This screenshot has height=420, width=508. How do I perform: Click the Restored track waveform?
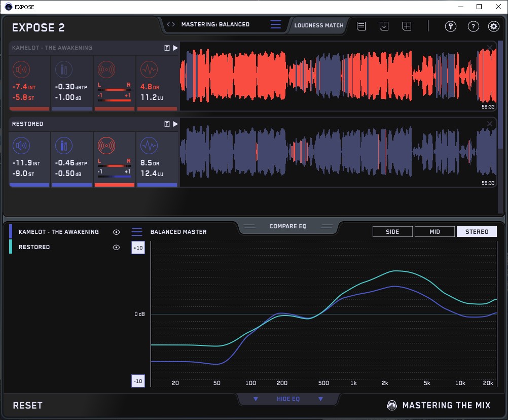[x=338, y=152]
